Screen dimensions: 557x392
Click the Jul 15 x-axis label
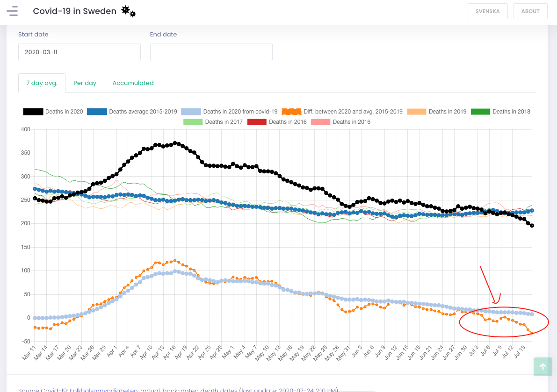click(519, 351)
